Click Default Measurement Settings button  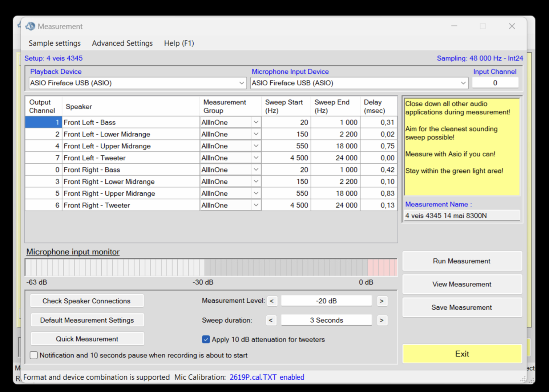click(x=87, y=320)
